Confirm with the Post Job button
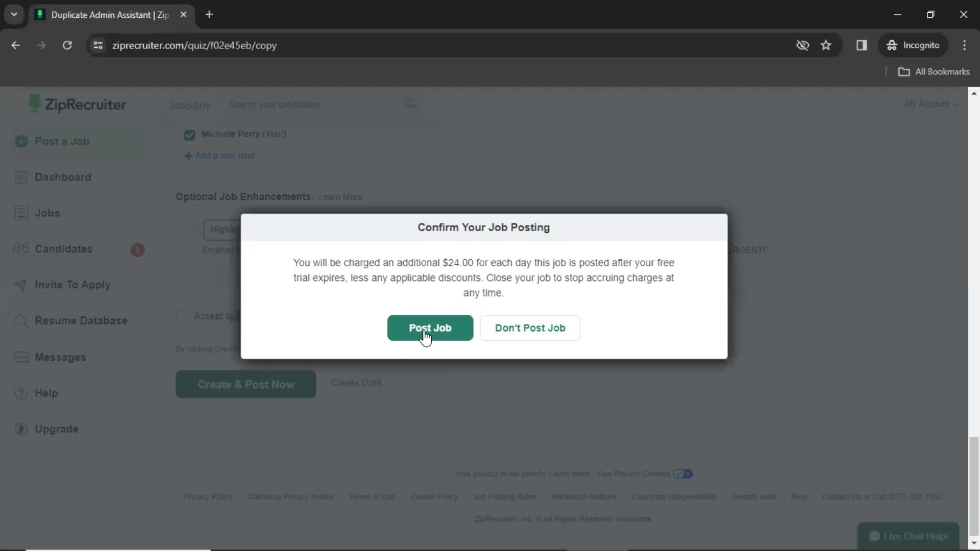980x551 pixels. (x=430, y=328)
